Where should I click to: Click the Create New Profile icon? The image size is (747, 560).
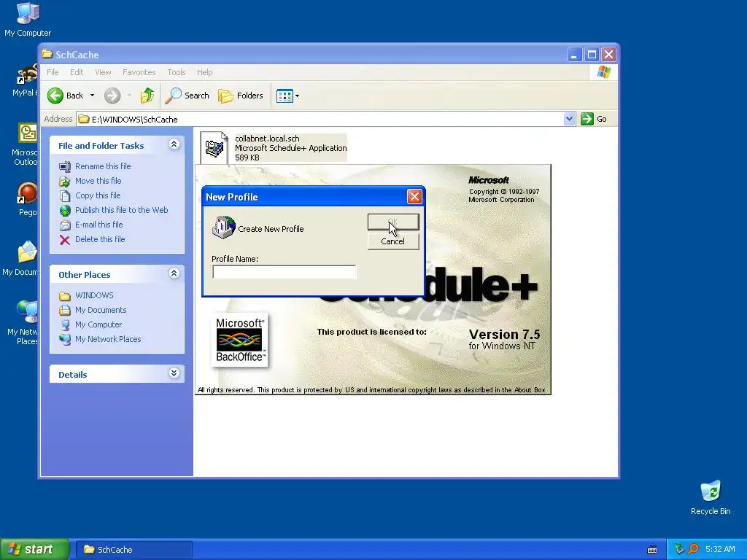(223, 227)
